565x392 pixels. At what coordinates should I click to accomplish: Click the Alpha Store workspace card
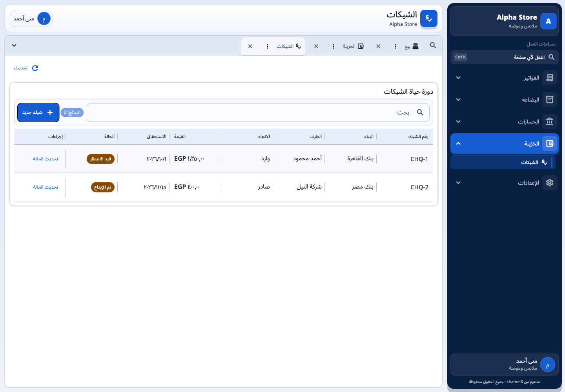click(505, 21)
